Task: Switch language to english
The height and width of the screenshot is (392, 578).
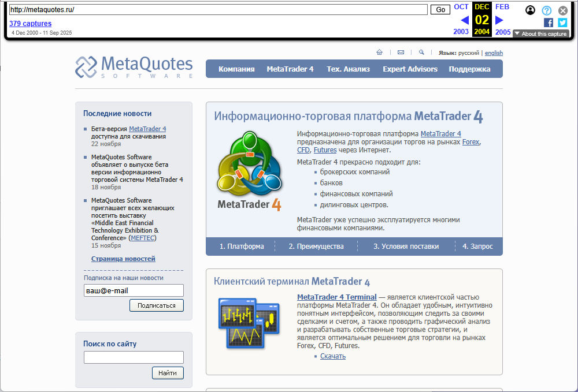Action: pos(494,53)
